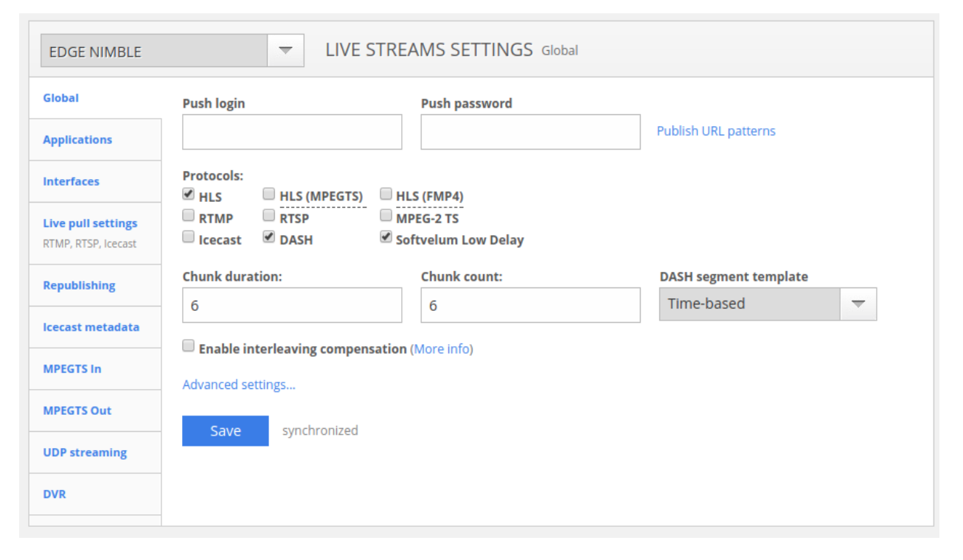The image size is (963, 560).
Task: Enable the RTMP protocol checkbox
Action: tap(189, 217)
